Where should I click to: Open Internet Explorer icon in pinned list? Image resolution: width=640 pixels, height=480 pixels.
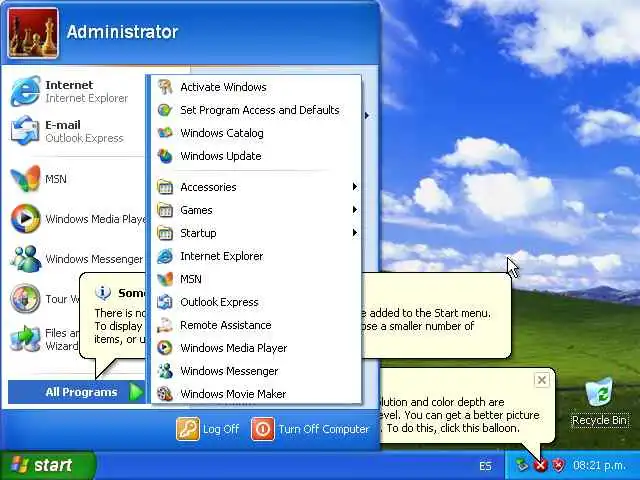click(x=25, y=91)
